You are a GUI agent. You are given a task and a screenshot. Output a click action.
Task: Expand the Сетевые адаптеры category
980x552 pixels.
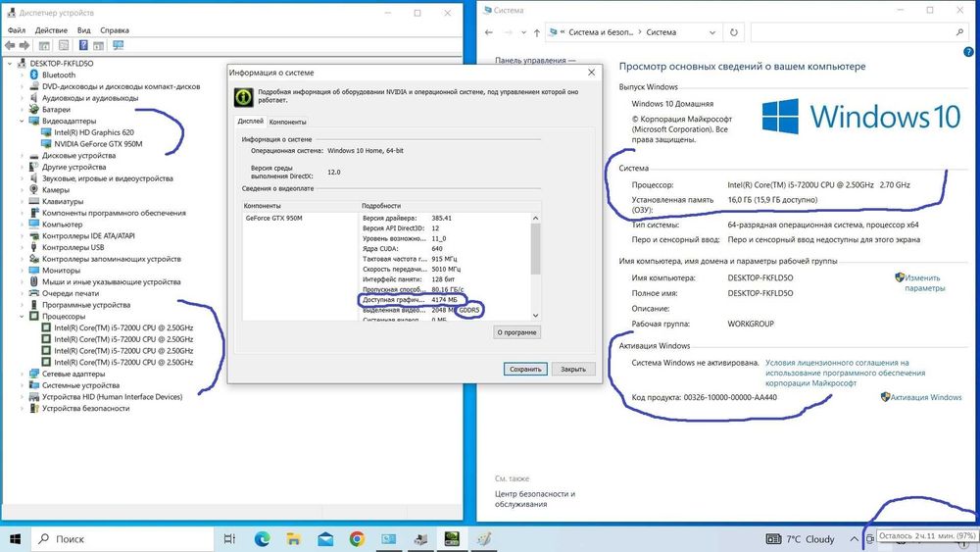(x=22, y=374)
